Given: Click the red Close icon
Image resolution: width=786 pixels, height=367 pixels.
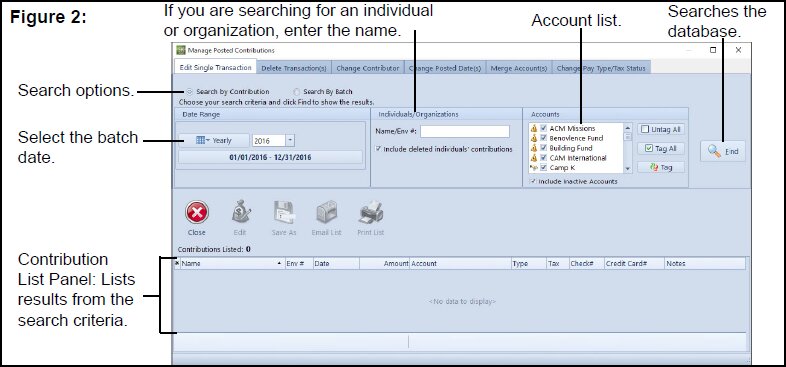Looking at the screenshot, I should point(196,213).
